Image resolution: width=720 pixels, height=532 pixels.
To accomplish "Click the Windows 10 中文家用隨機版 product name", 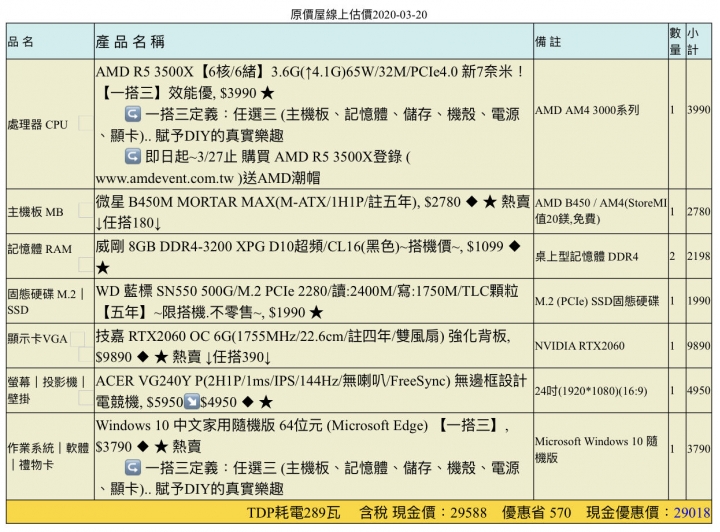I will click(186, 425).
